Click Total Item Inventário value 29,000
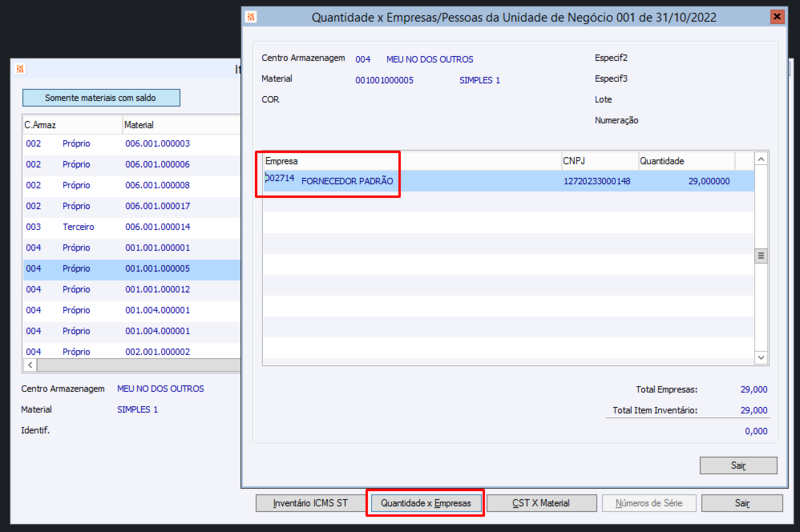The width and height of the screenshot is (800, 532). pyautogui.click(x=754, y=411)
